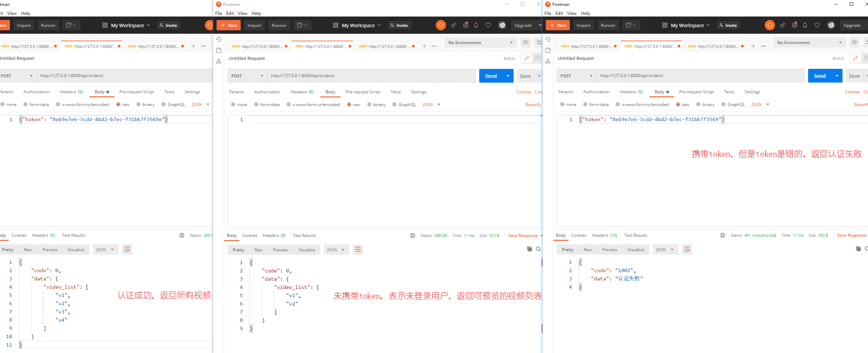Switch to Visualize response view in left window
Viewport: 868px width, 353px height.
(x=76, y=250)
